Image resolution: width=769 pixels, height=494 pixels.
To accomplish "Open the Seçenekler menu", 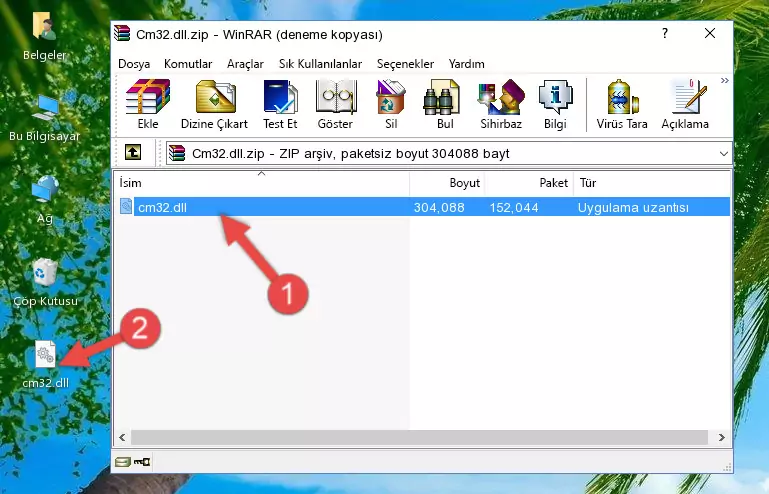I will [405, 64].
